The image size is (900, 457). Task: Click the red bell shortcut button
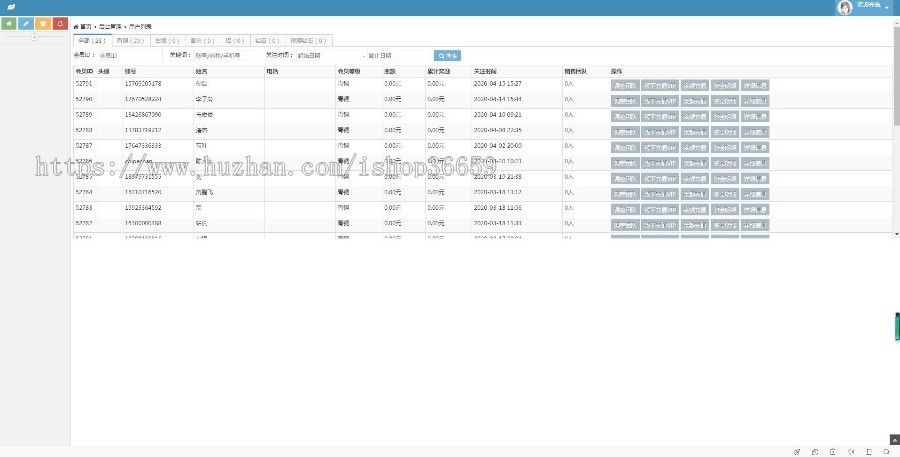(x=60, y=23)
